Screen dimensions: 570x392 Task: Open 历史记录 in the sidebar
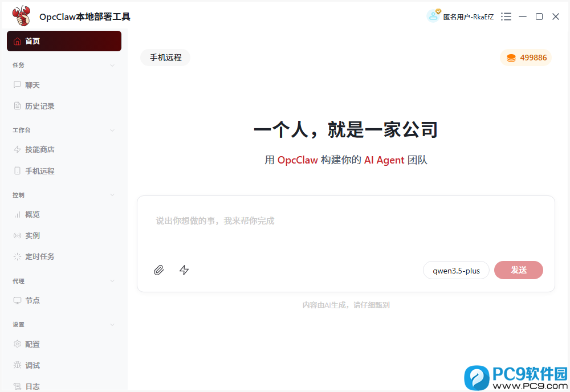39,106
